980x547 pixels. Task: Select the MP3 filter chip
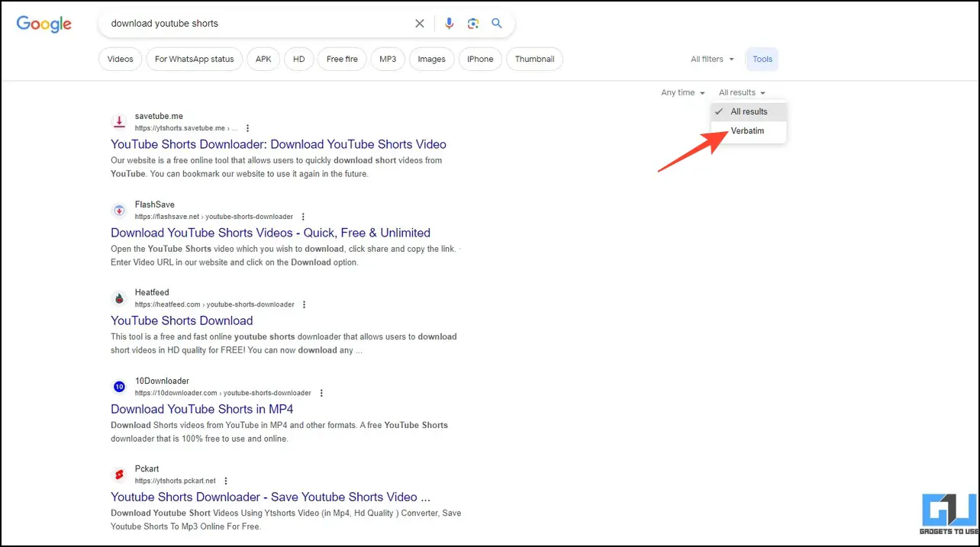[388, 60]
